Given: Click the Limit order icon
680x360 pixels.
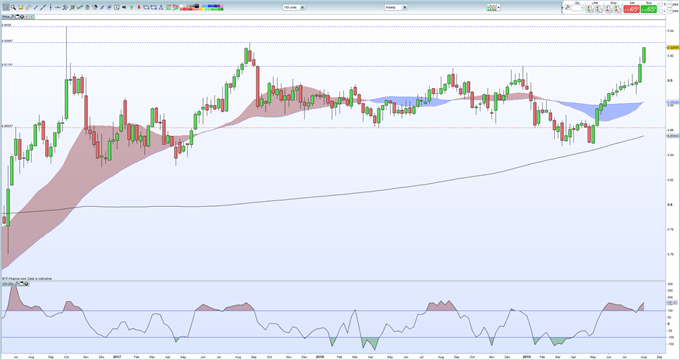Looking at the screenshot, I should coord(590,9).
